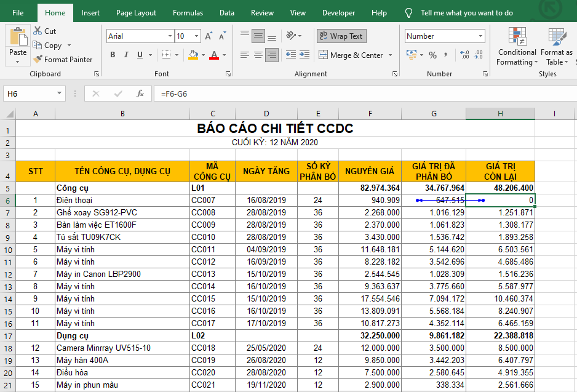
Task: Open the Formulas ribbon tab
Action: click(x=188, y=13)
